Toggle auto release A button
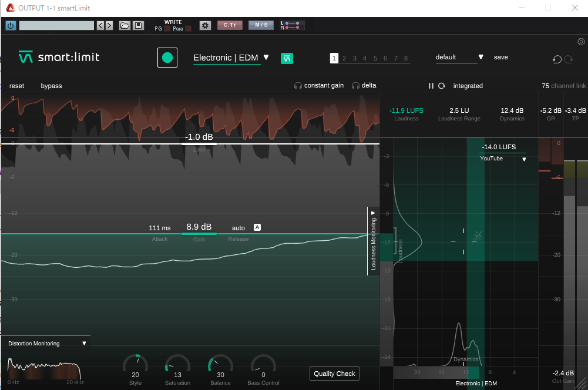Screen dimensions: 588x390 pos(257,227)
